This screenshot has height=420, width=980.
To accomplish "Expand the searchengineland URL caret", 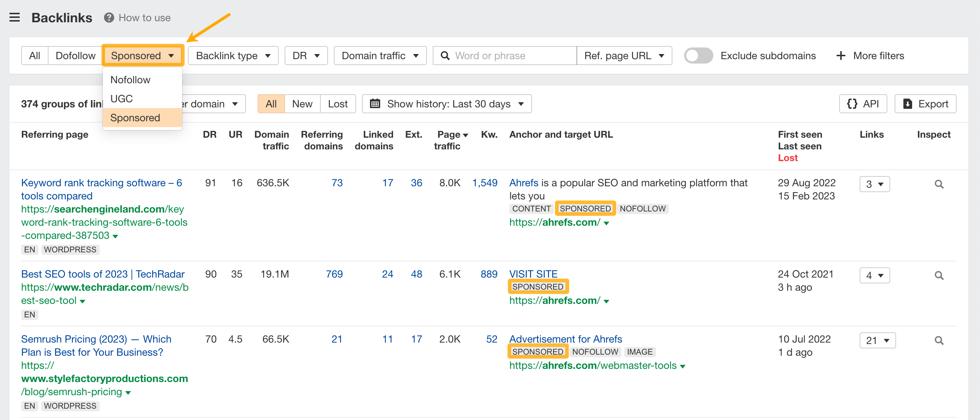I will (115, 236).
